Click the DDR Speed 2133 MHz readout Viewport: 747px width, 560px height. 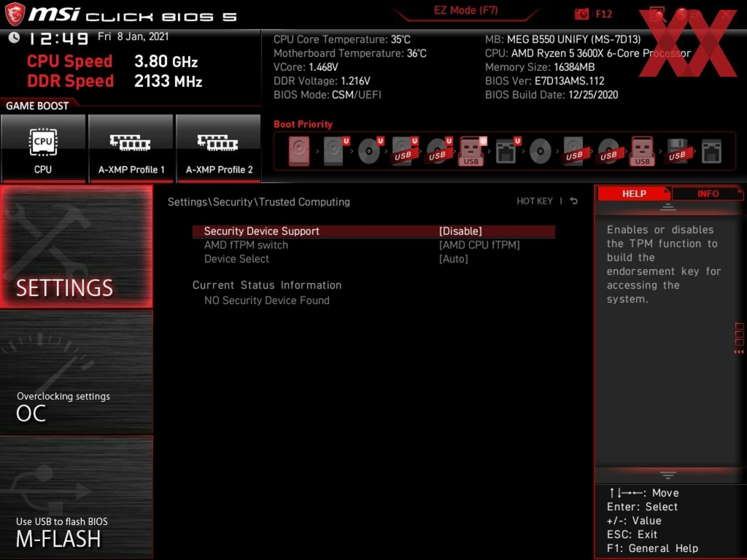pyautogui.click(x=115, y=81)
